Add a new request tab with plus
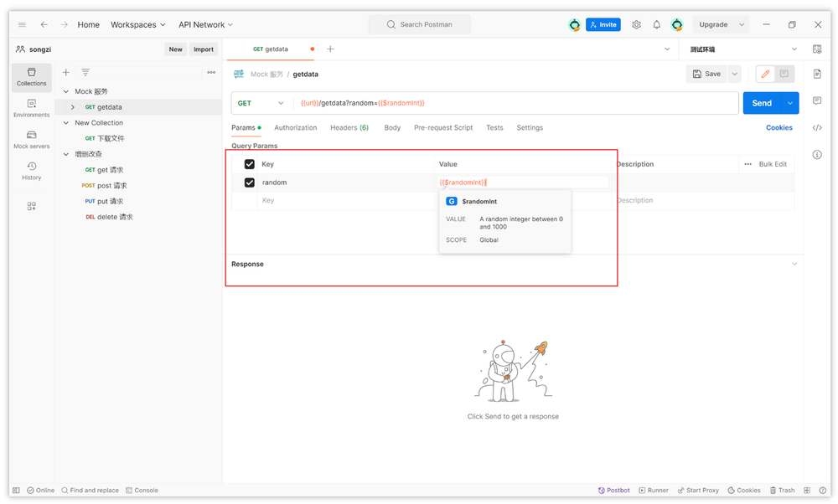Viewport: 838px width, 504px height. (330, 49)
